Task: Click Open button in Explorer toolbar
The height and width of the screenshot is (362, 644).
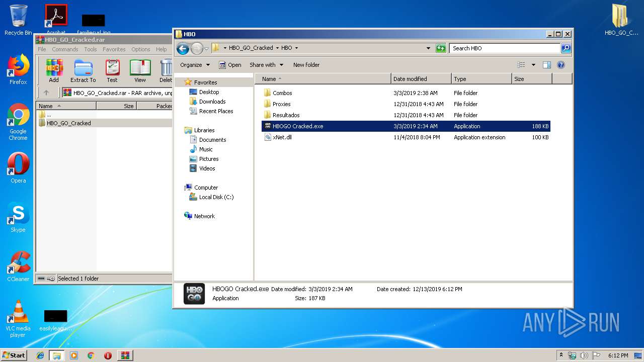Action: [230, 65]
